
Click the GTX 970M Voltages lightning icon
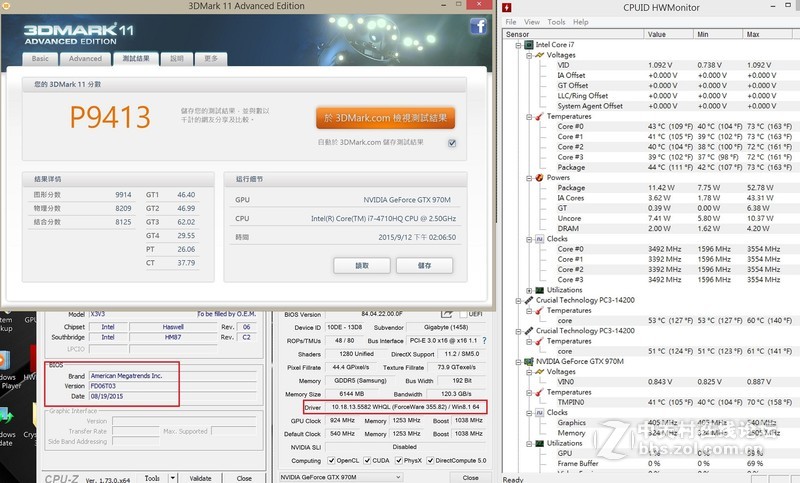click(539, 372)
